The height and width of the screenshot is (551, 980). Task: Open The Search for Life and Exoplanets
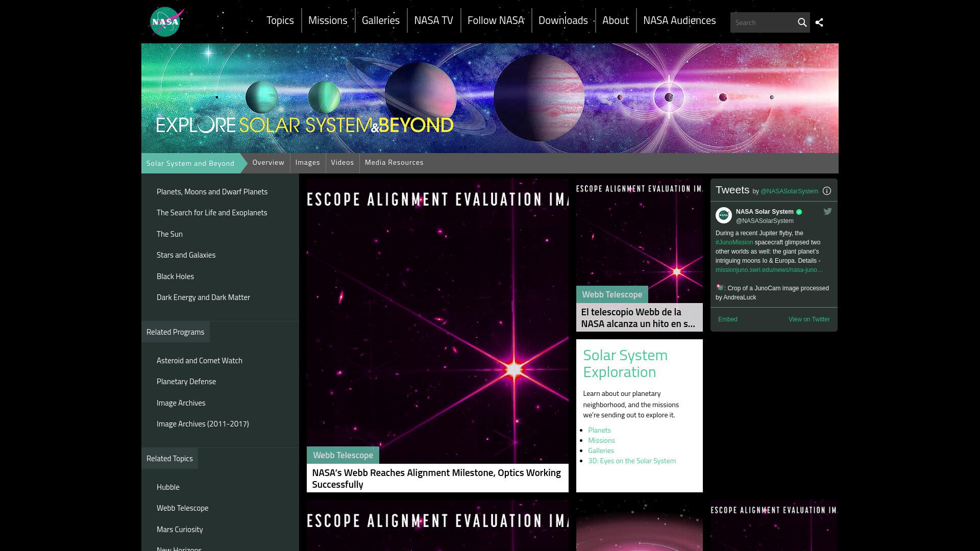point(212,213)
